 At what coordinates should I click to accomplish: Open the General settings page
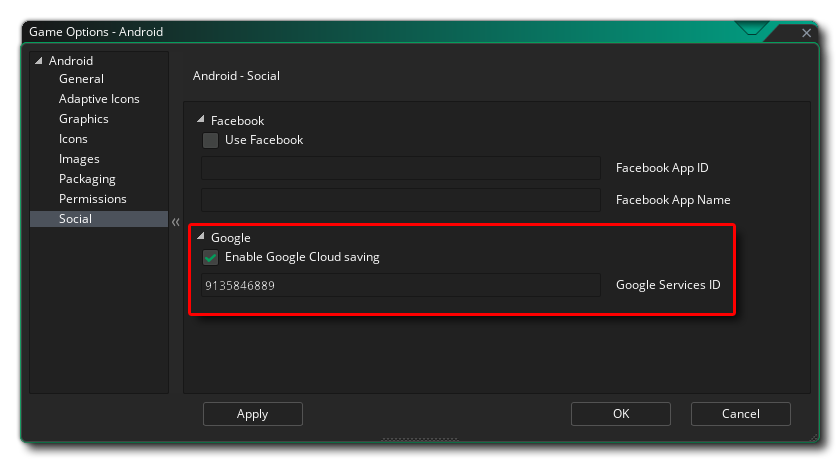click(81, 79)
